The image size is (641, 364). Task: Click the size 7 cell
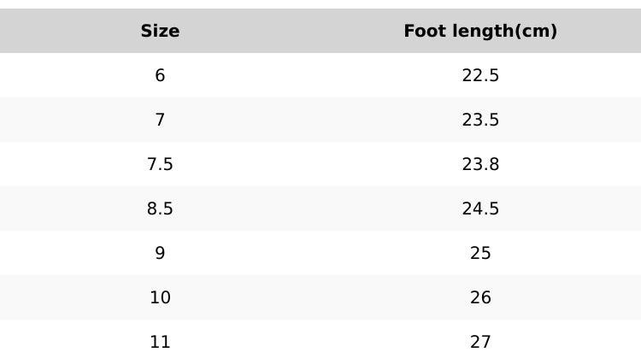(x=160, y=120)
